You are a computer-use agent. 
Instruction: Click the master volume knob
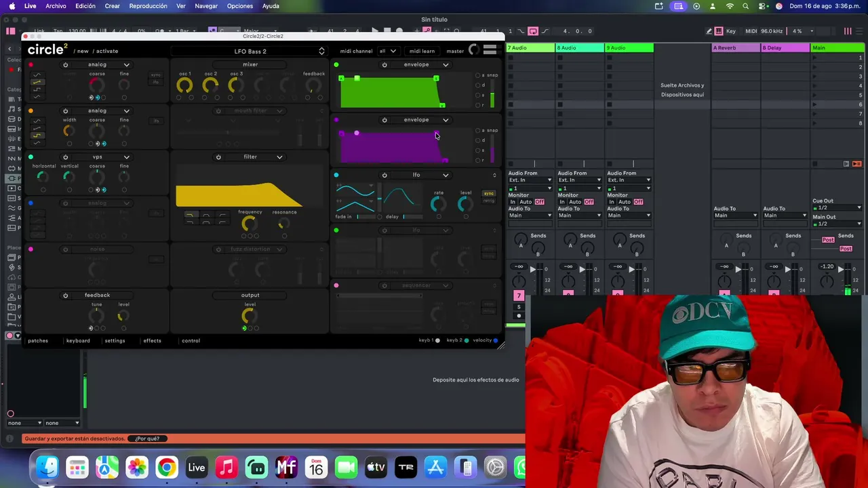coord(473,50)
